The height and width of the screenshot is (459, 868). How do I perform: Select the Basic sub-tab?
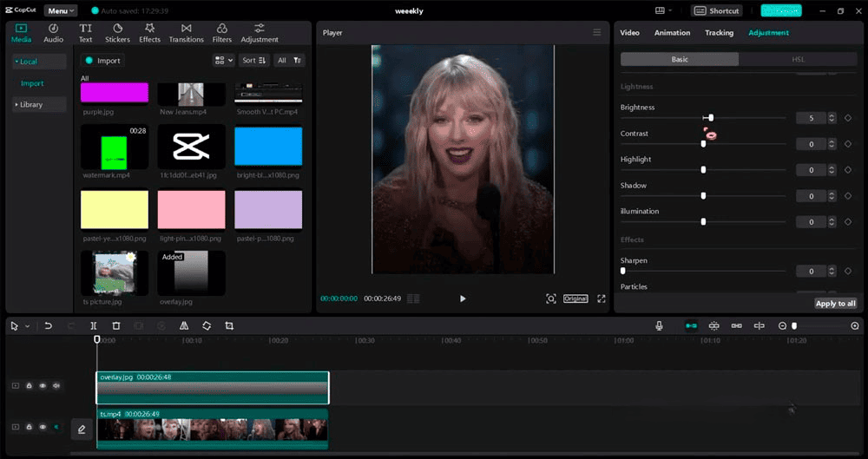coord(680,59)
